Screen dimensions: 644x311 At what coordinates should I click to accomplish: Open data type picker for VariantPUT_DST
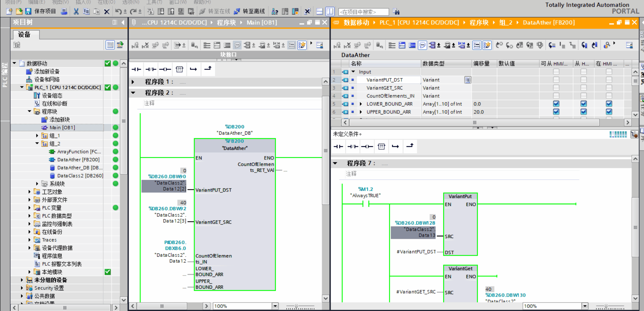coord(468,80)
